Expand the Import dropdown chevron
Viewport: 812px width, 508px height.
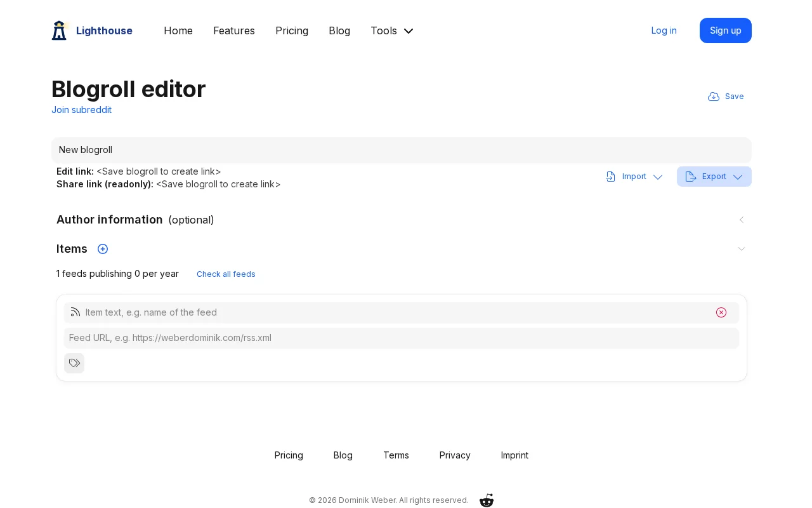pyautogui.click(x=658, y=177)
